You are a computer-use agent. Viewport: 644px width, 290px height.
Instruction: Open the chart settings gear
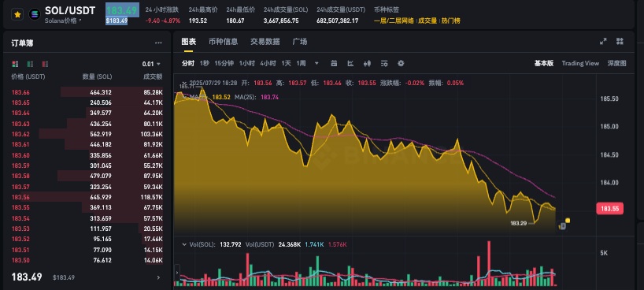401,63
